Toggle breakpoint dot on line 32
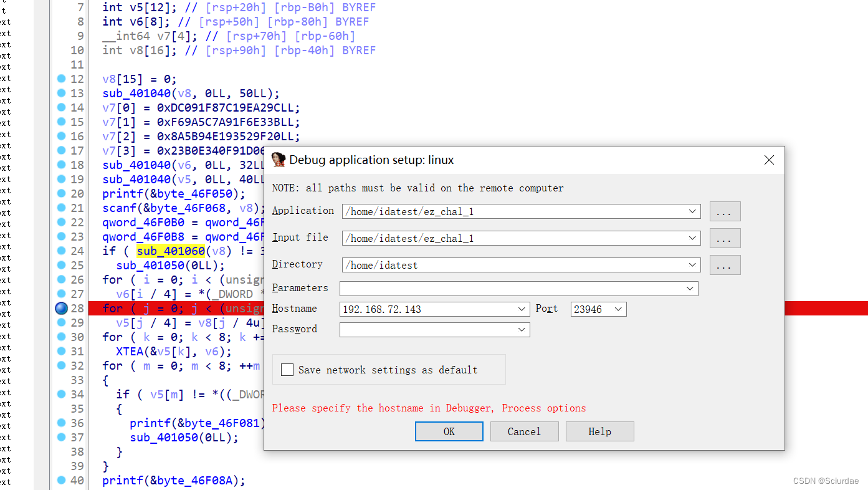The image size is (868, 490). (x=61, y=365)
